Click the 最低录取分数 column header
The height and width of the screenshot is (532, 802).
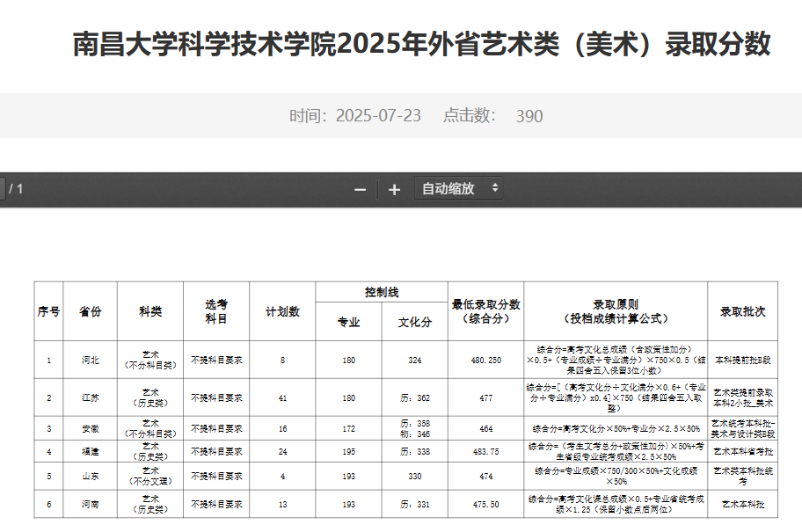click(x=486, y=311)
